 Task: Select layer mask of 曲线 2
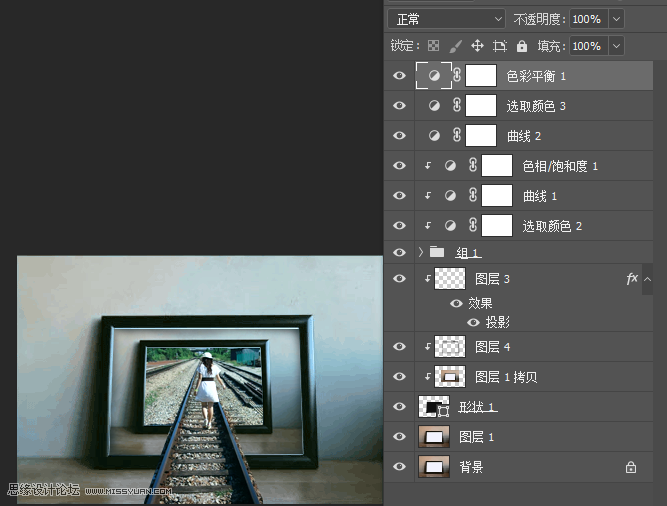pyautogui.click(x=481, y=136)
